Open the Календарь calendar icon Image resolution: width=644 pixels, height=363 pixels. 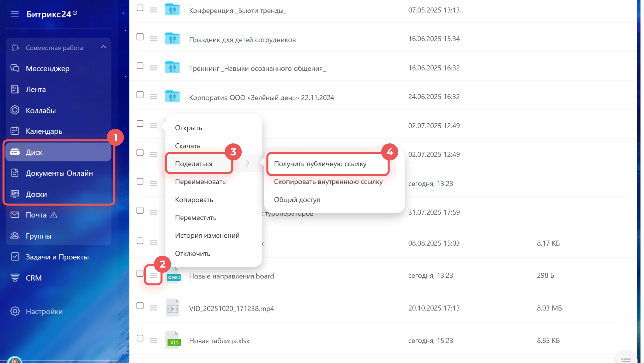click(x=15, y=131)
